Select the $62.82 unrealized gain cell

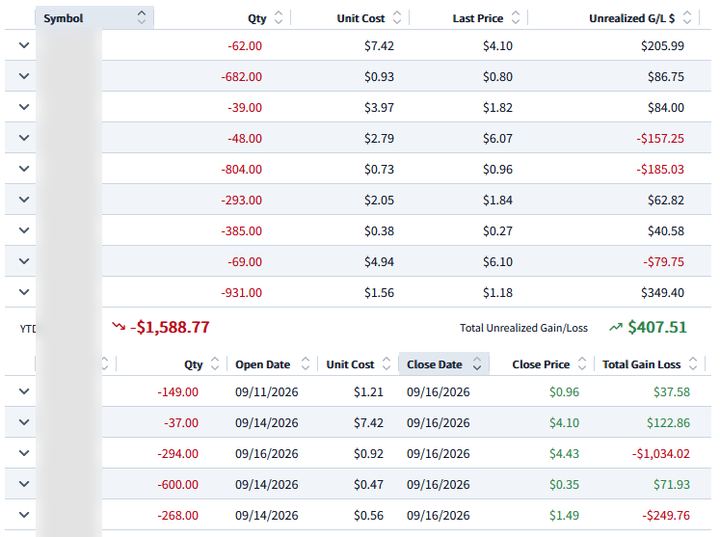click(666, 200)
